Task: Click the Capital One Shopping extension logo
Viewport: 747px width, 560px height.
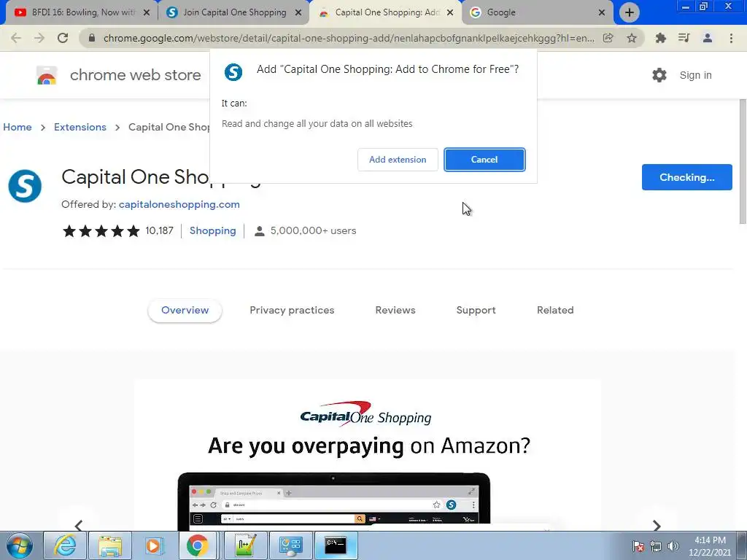Action: [x=25, y=186]
